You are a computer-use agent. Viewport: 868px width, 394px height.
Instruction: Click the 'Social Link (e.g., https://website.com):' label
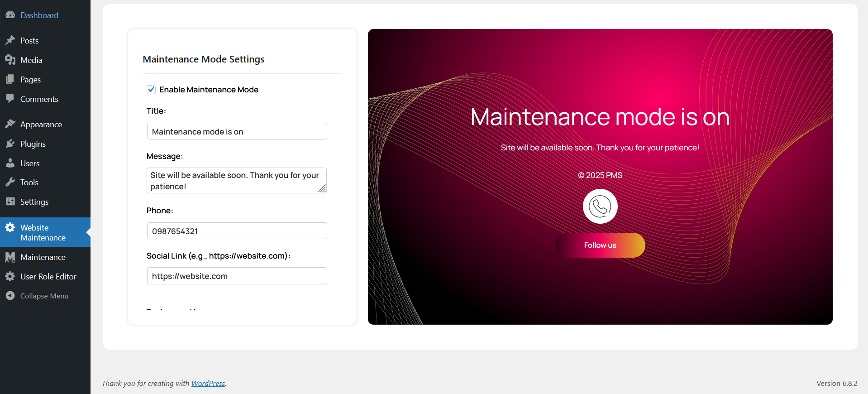219,256
